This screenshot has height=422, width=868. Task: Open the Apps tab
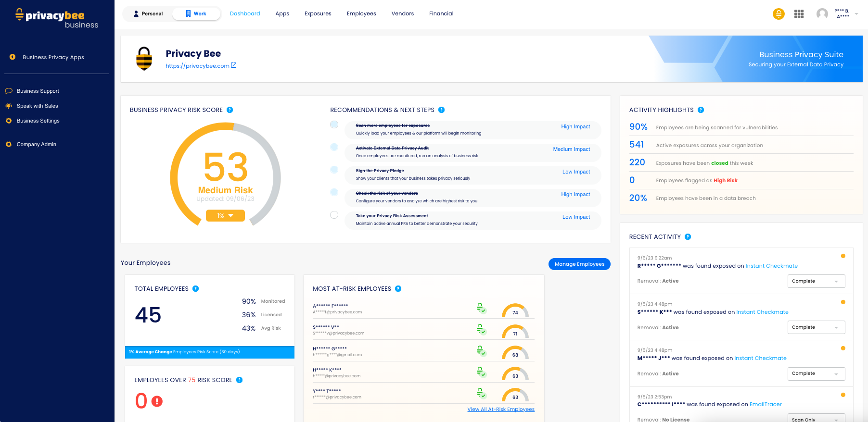tap(282, 13)
